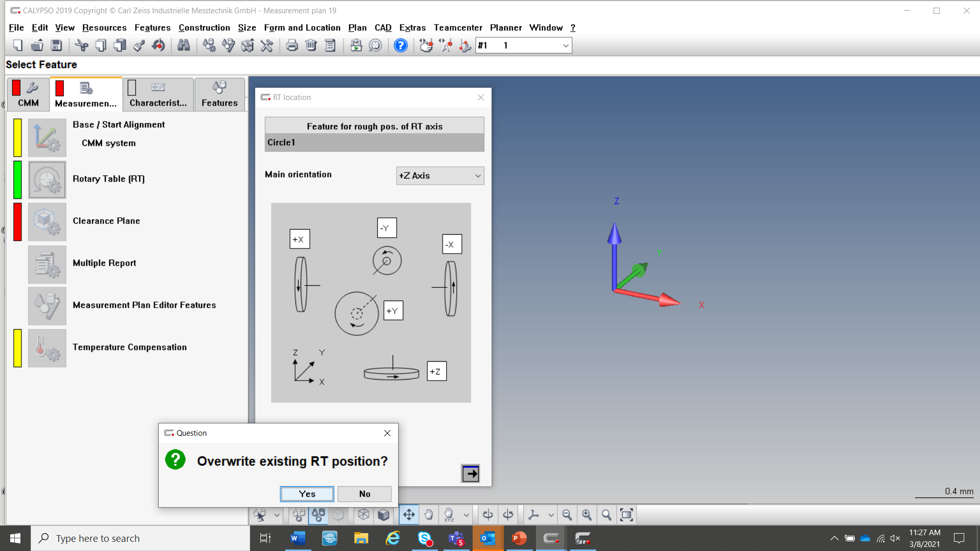Open the Construction menu

tap(204, 28)
